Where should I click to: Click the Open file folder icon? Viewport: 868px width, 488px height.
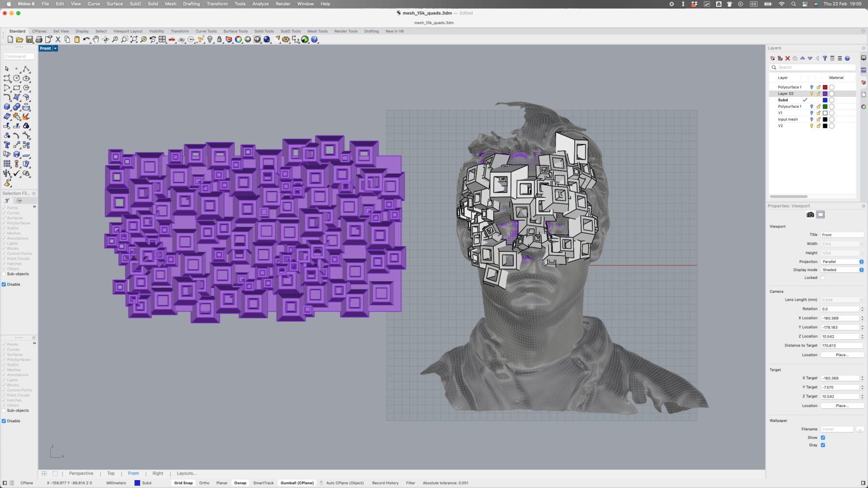pyautogui.click(x=20, y=40)
